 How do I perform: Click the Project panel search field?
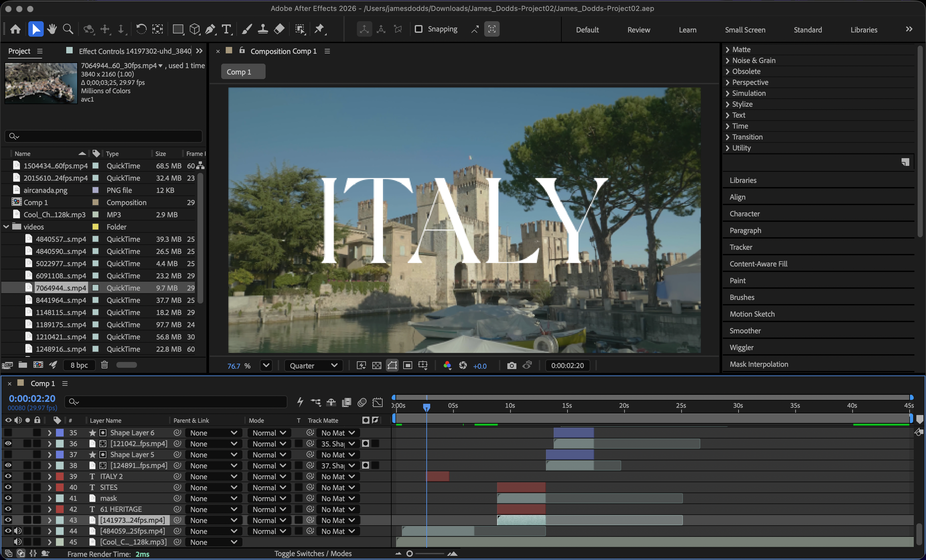pos(103,136)
